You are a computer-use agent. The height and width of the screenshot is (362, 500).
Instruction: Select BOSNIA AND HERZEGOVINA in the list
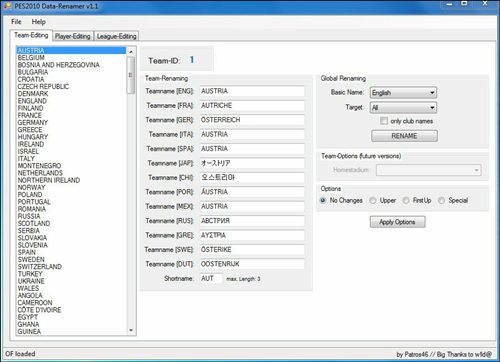pyautogui.click(x=71, y=65)
